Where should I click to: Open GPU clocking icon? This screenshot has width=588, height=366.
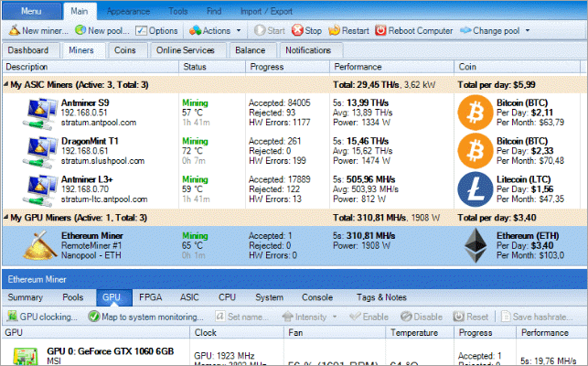pos(13,317)
